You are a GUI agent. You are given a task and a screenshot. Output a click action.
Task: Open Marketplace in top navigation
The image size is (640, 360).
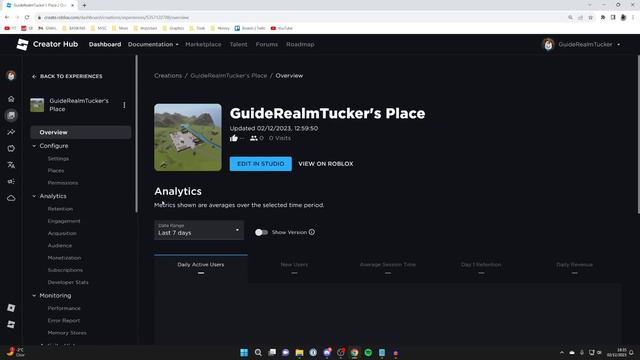(203, 44)
